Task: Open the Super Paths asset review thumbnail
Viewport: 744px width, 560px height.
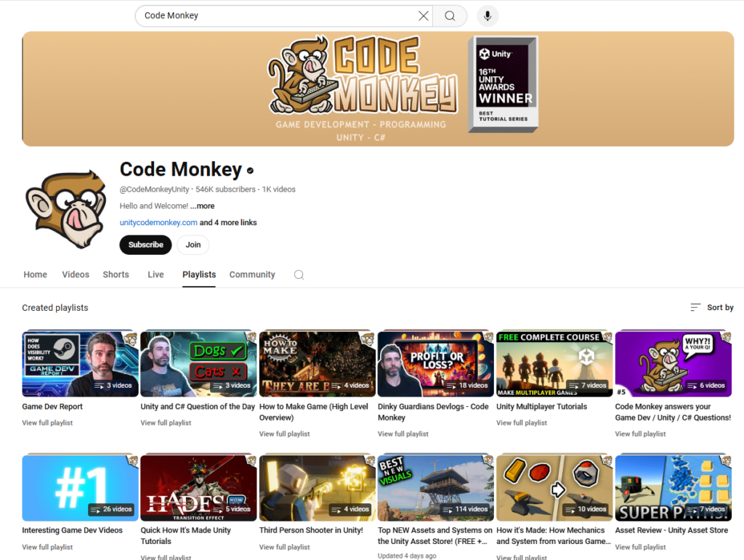Action: 674,488
